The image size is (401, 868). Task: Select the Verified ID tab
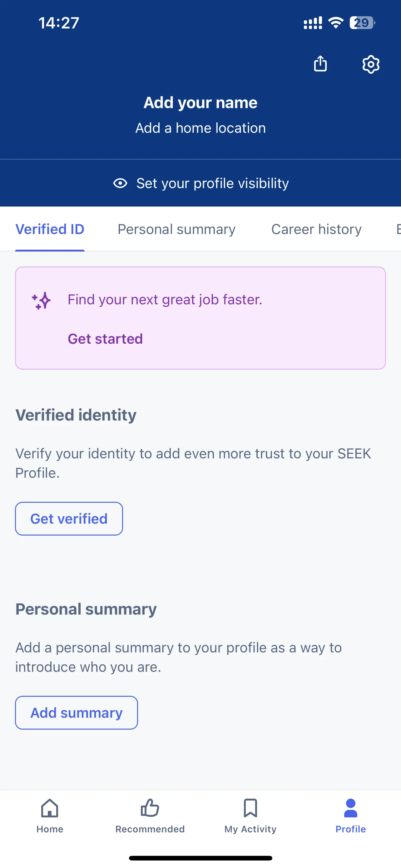(x=50, y=229)
